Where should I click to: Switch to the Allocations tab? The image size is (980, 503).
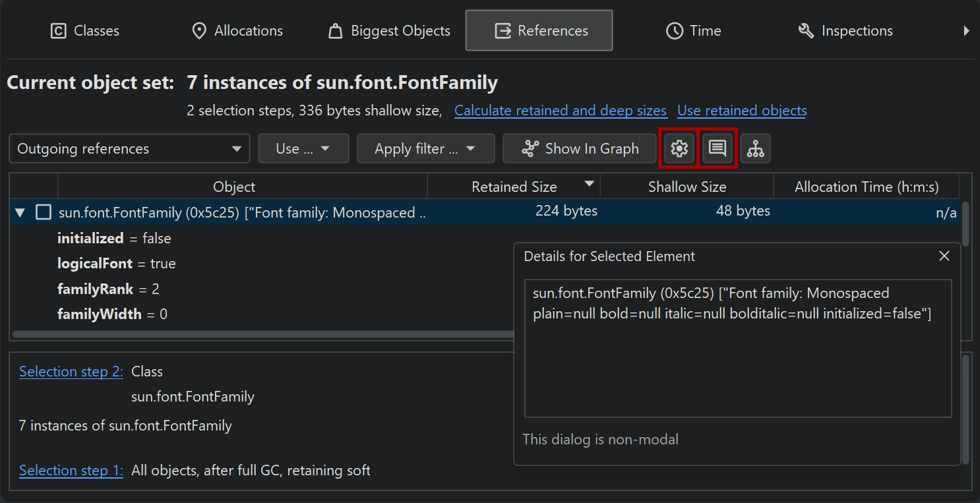(x=237, y=30)
